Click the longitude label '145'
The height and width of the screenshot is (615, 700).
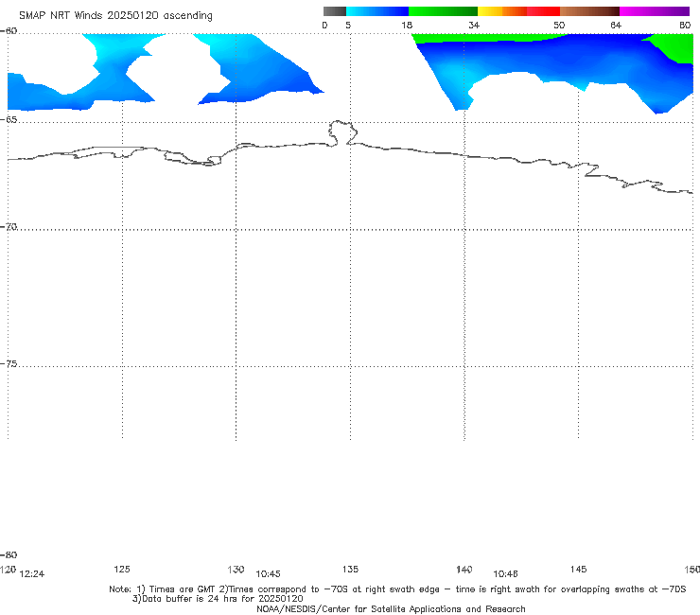point(579,569)
